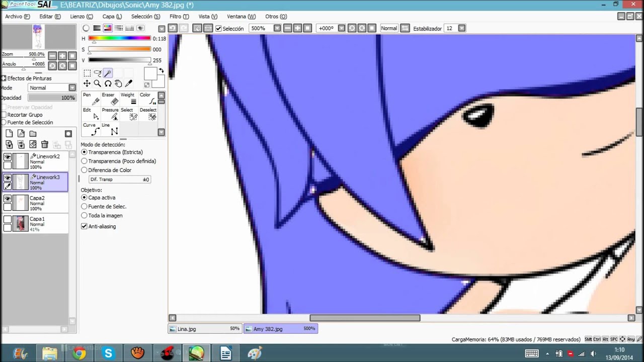644x362 pixels.
Task: Expand the Efectos de Pinturas section
Action: pos(4,78)
